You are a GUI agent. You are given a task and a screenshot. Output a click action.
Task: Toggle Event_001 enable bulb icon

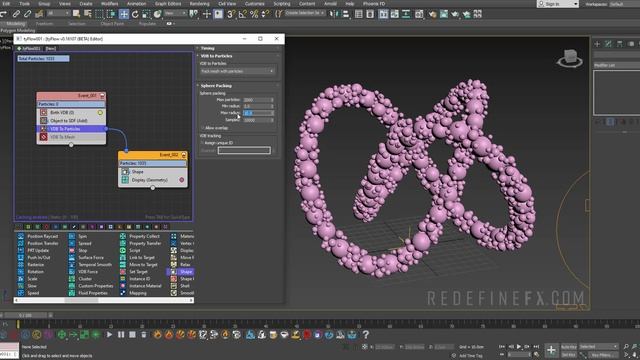(102, 96)
